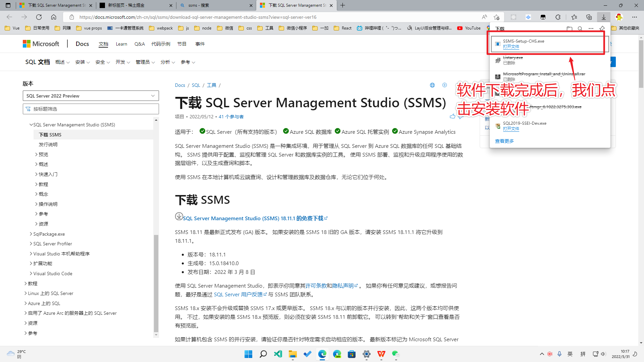Image resolution: width=644 pixels, height=362 pixels.
Task: Open WPS Office from taskbar
Action: pyautogui.click(x=381, y=354)
